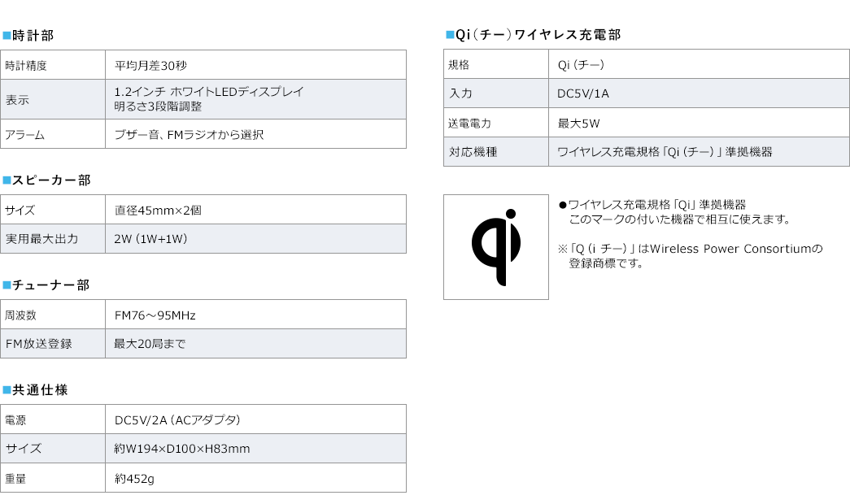
Task: Click the FM76～95MHz frequency cell
Action: (256, 315)
